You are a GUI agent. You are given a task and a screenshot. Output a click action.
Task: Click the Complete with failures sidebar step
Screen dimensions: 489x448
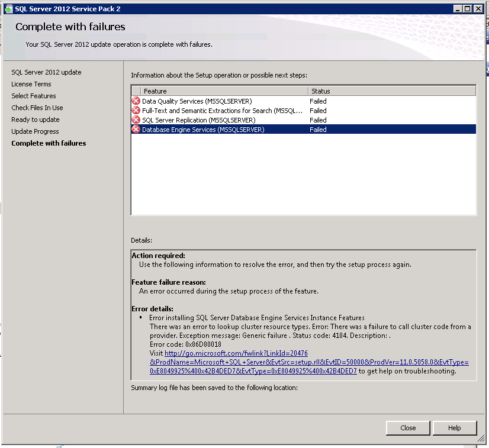click(x=49, y=143)
